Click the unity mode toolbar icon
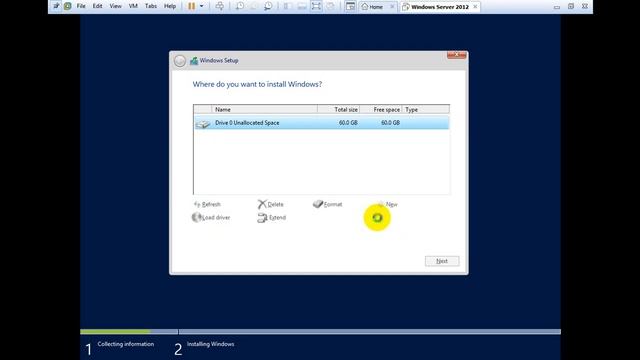The image size is (640, 360). 330,6
